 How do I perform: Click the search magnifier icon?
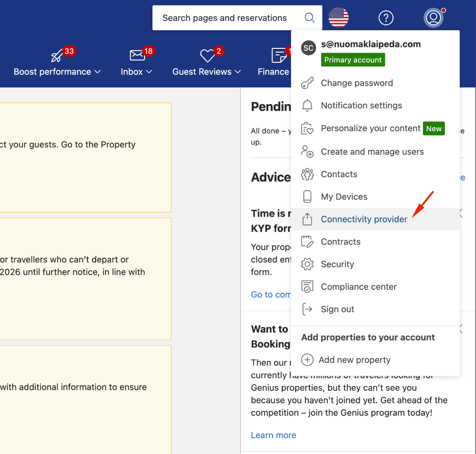pos(310,18)
